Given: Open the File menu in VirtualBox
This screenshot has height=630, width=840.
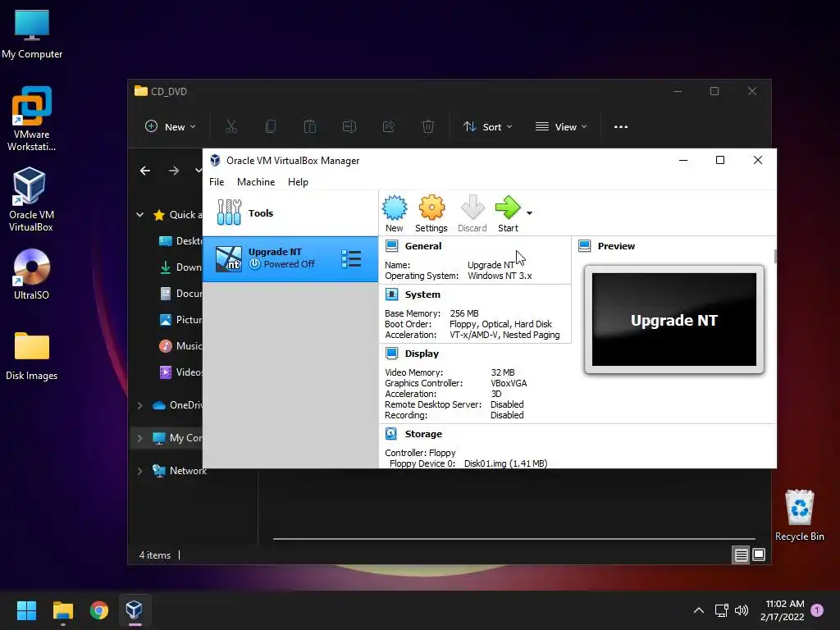Looking at the screenshot, I should 217,182.
